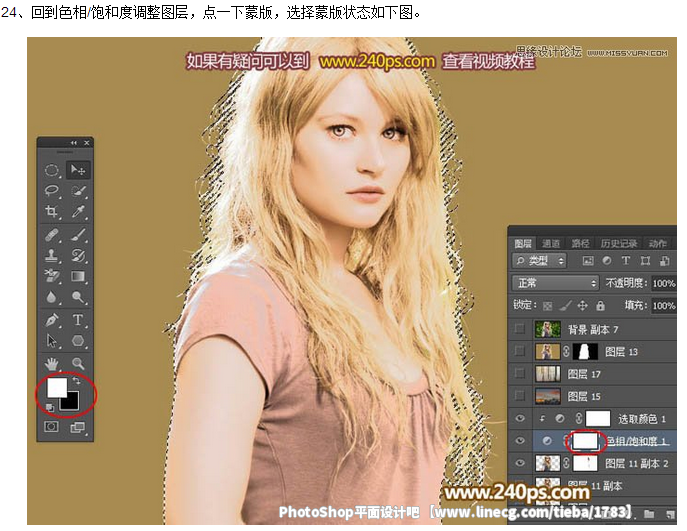Select the 背景 副本 7 layer thumbnail
Image resolution: width=687 pixels, height=531 pixels.
(548, 329)
